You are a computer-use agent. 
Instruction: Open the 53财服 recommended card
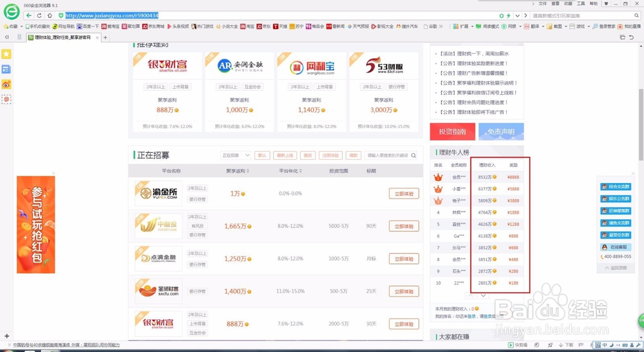pyautogui.click(x=384, y=92)
